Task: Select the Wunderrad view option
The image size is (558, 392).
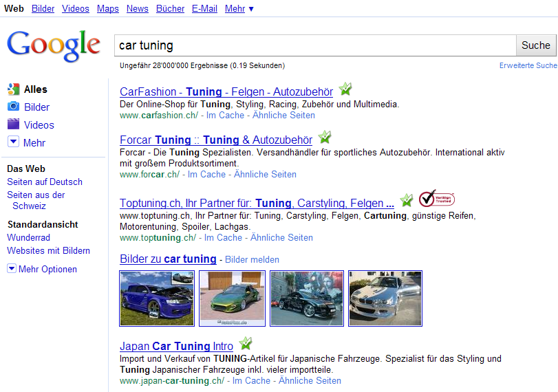Action: tap(28, 237)
